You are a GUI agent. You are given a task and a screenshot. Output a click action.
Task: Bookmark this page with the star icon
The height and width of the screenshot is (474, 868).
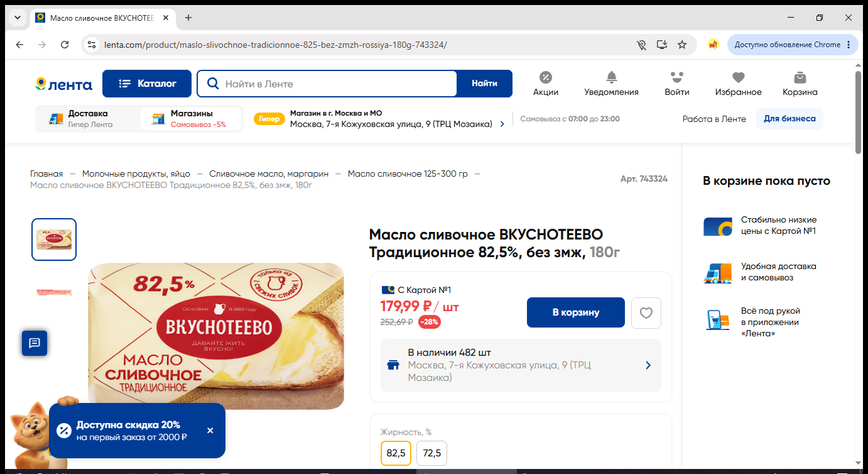(x=682, y=45)
